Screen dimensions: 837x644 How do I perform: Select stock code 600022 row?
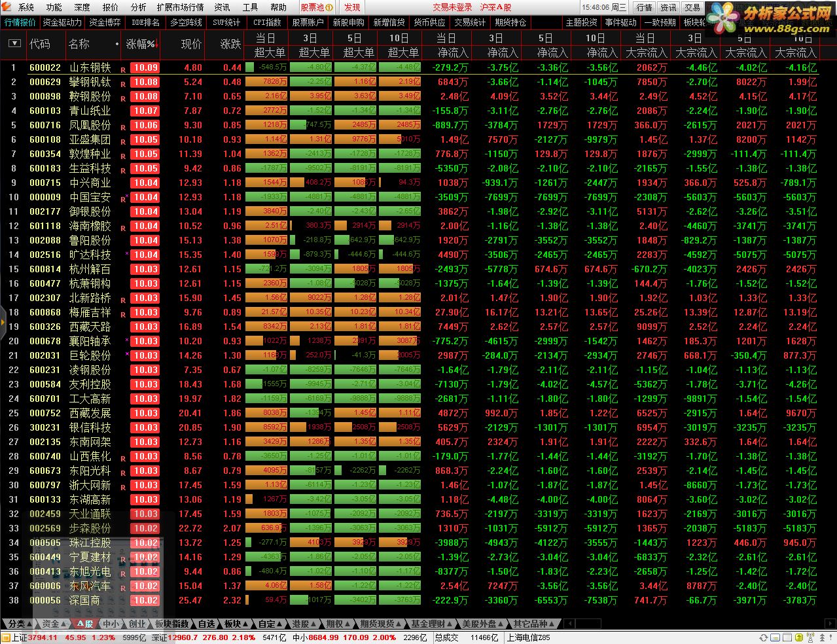[x=45, y=67]
